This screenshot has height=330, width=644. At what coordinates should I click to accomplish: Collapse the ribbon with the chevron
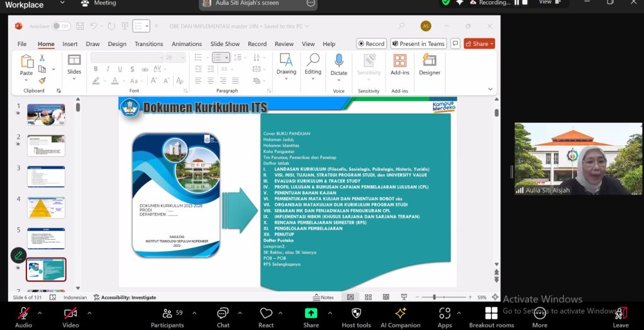490,89
